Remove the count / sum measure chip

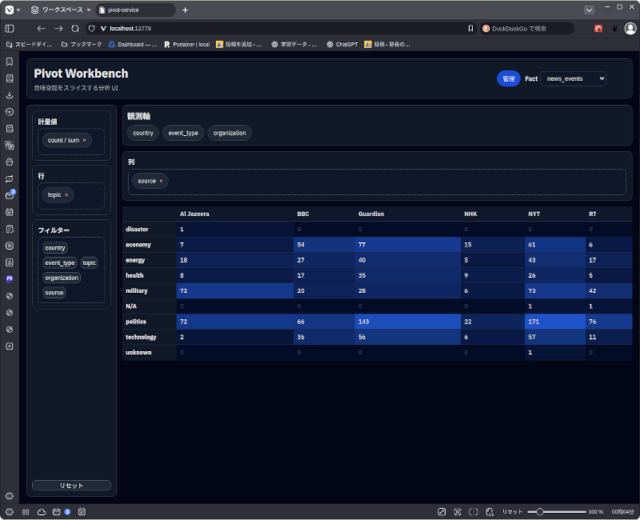85,141
